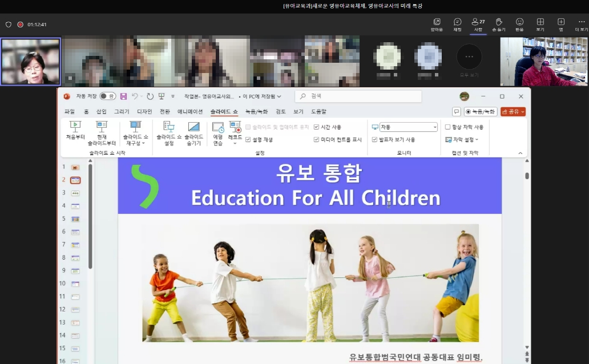Click the disabled keep slides updated checkbox

(x=248, y=127)
